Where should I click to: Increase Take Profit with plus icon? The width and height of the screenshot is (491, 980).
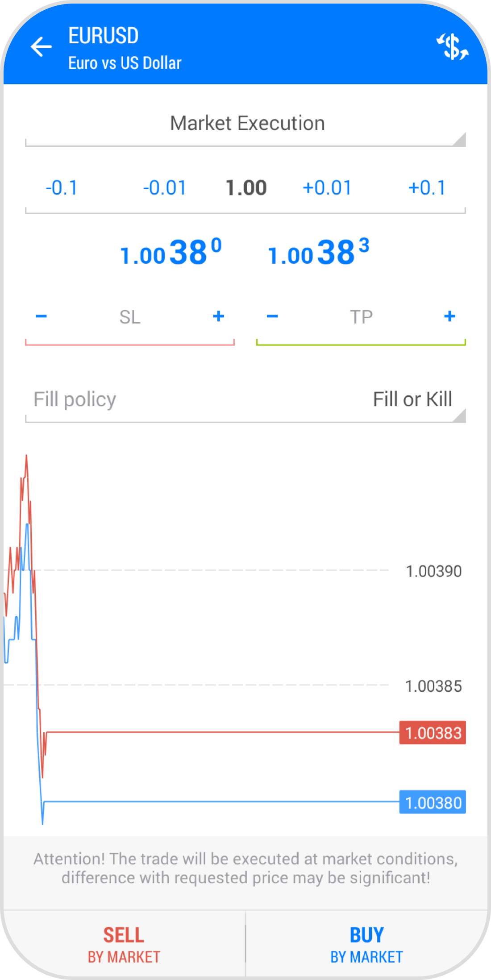(449, 316)
